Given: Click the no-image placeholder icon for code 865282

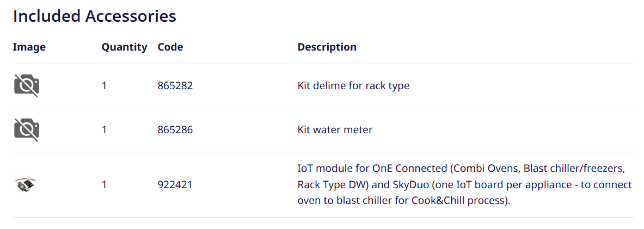Looking at the screenshot, I should (27, 86).
